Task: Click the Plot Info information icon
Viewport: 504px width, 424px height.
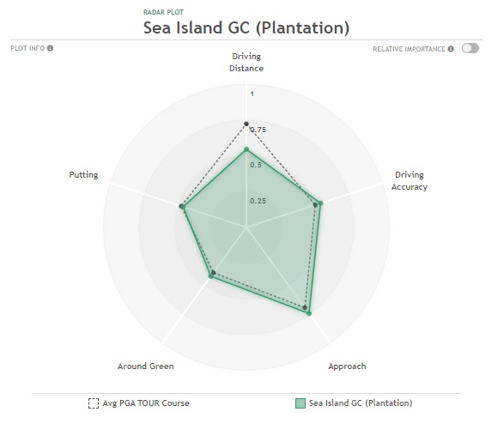Action: (50, 48)
